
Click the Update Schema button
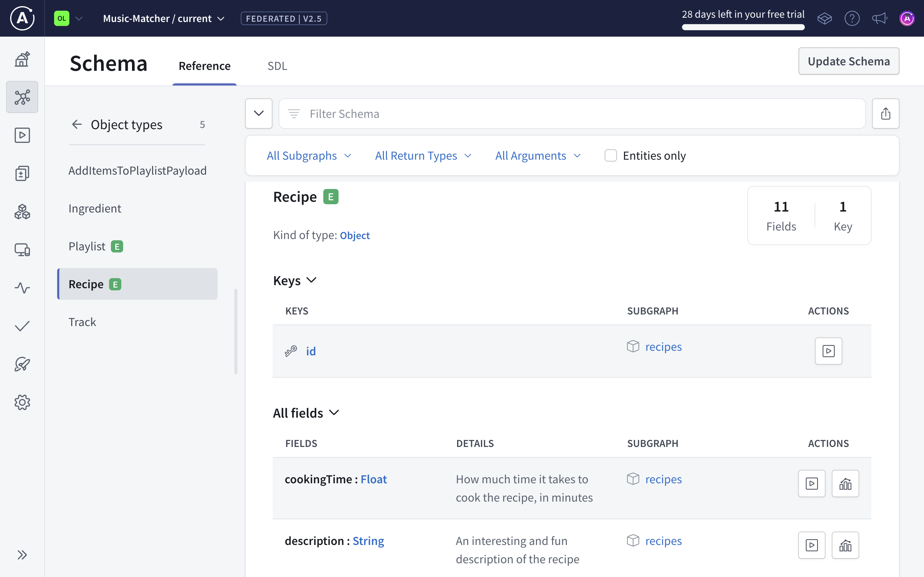[849, 61]
